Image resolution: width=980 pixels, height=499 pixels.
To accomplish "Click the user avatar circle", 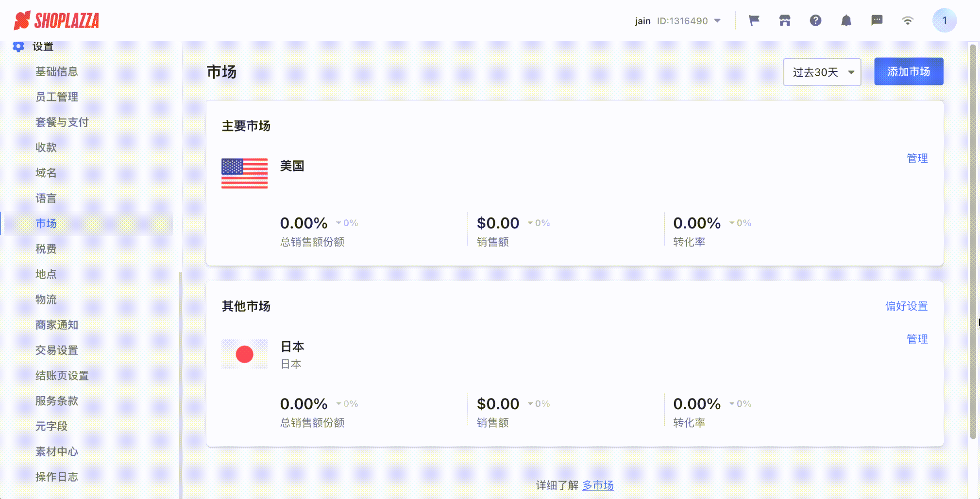I will tap(945, 20).
